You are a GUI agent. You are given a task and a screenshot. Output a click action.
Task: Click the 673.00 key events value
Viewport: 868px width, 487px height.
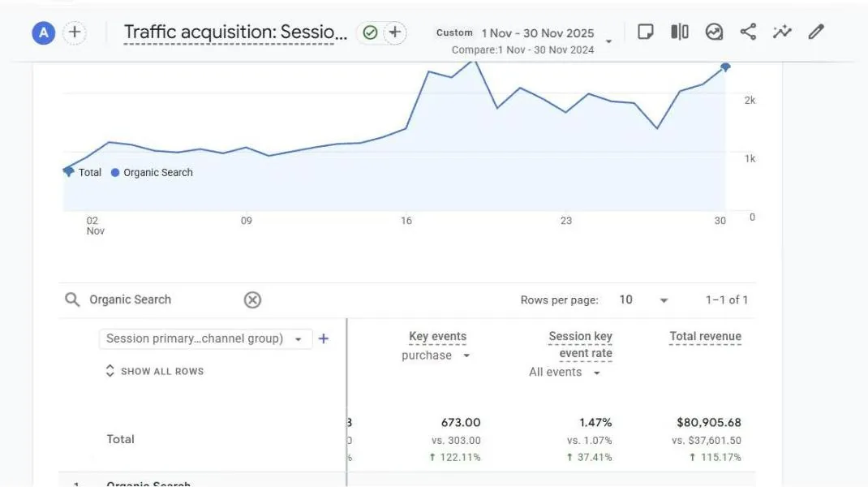click(461, 423)
